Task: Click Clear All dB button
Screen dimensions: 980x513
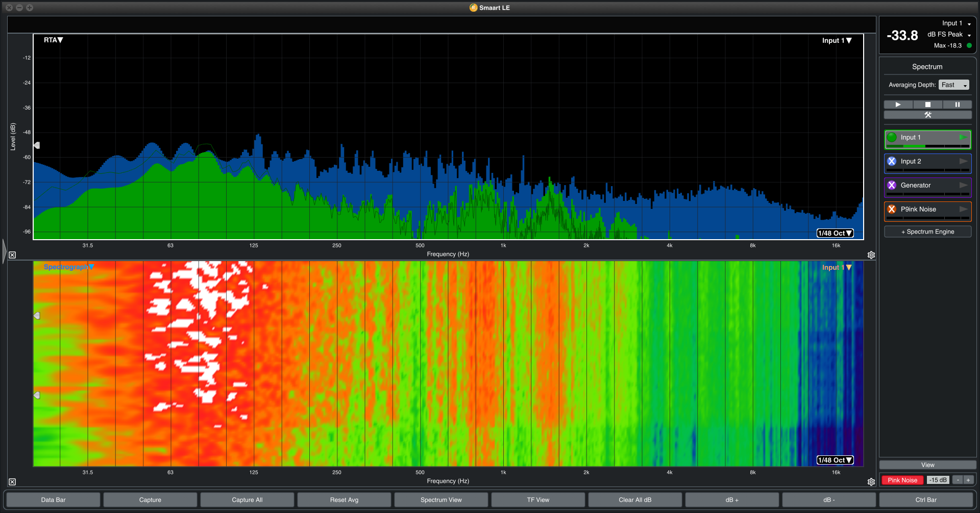Action: [x=635, y=500]
